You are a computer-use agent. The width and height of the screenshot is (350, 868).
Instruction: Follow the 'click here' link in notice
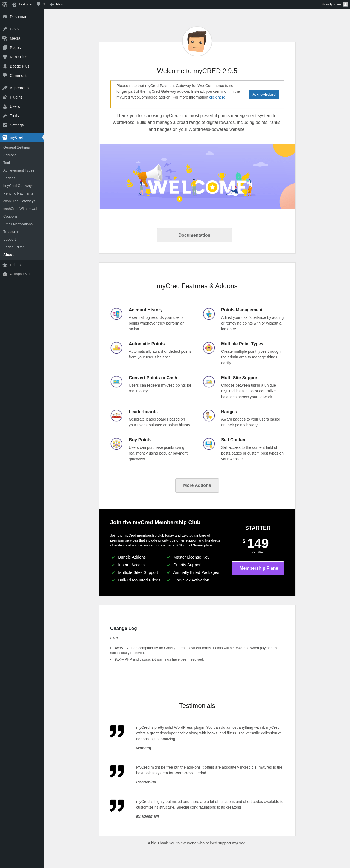pos(217,97)
